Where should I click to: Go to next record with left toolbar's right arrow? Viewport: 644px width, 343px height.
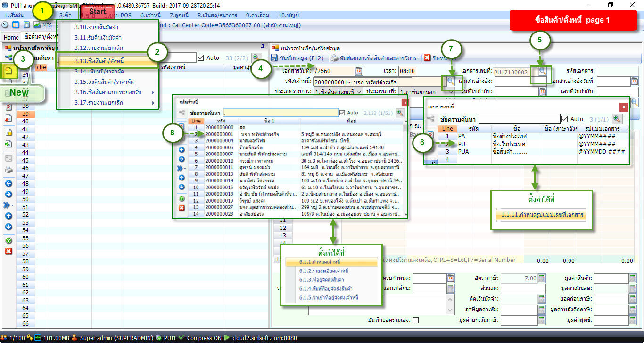coord(8,194)
